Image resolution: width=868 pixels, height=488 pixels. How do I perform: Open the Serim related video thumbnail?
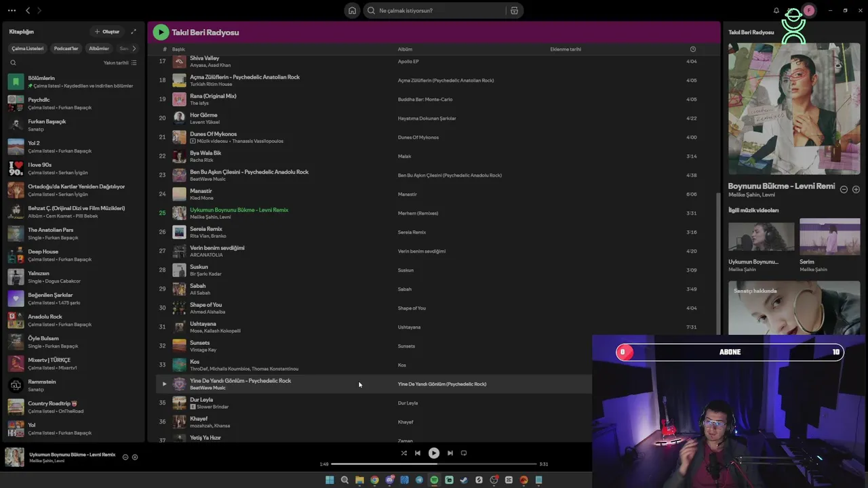point(829,237)
